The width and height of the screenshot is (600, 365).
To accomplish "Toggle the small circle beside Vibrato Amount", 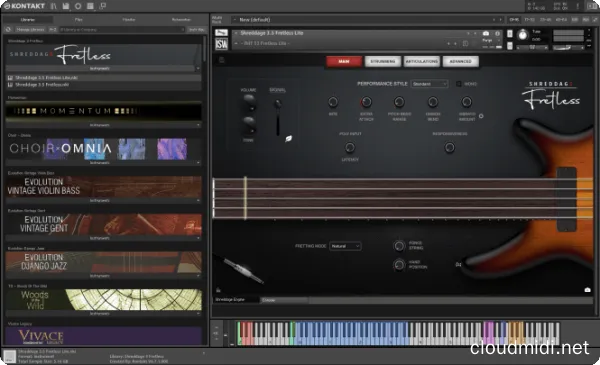I will (x=481, y=116).
